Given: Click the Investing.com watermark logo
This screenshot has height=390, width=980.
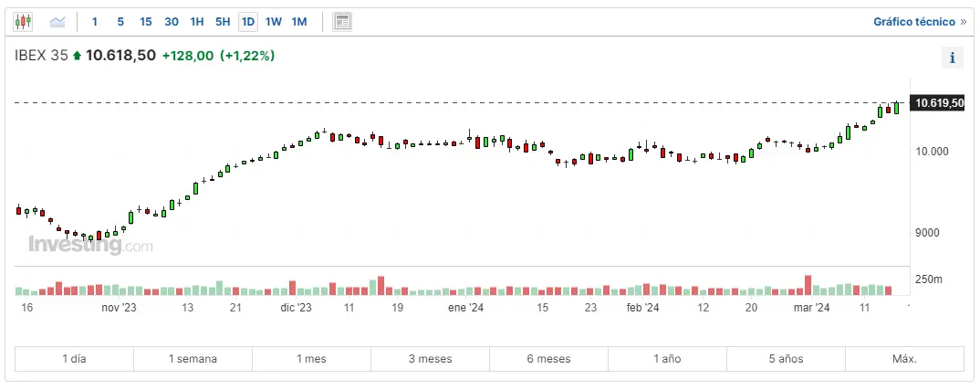Looking at the screenshot, I should 90,245.
